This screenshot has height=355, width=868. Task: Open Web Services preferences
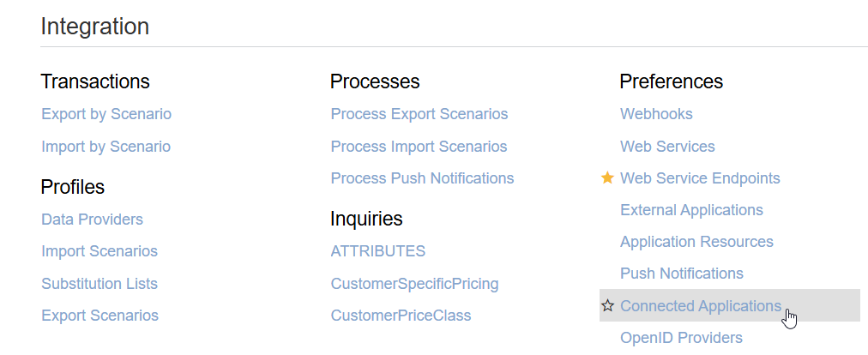pos(667,147)
